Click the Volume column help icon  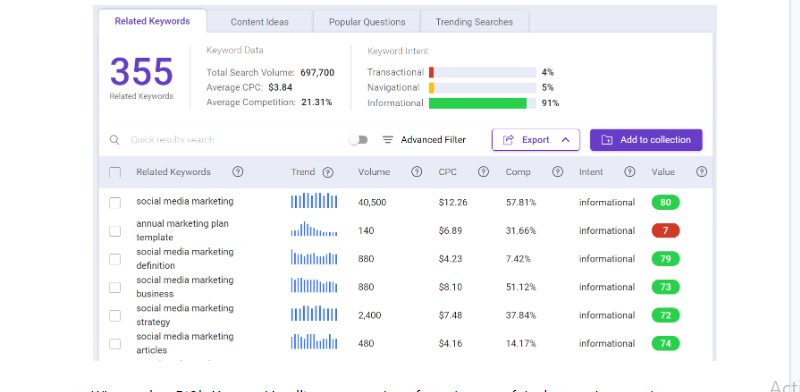click(417, 172)
